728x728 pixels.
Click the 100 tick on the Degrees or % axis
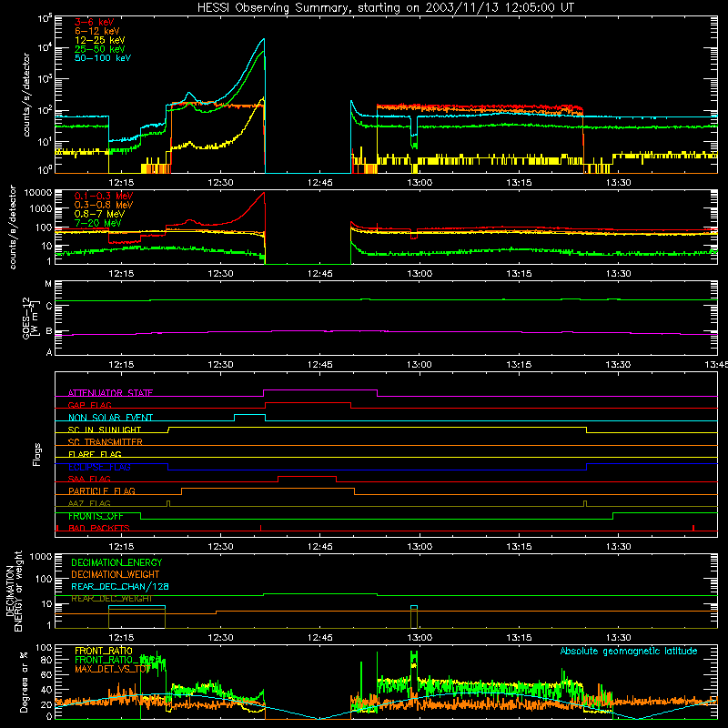coord(44,648)
